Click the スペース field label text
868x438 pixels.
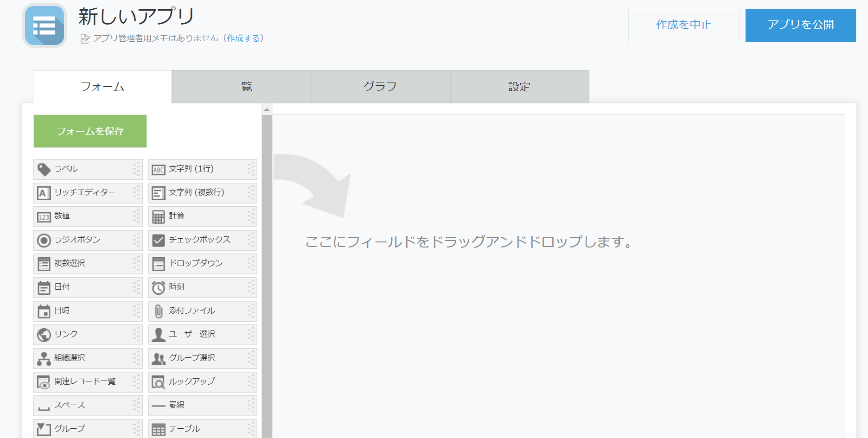click(x=70, y=405)
